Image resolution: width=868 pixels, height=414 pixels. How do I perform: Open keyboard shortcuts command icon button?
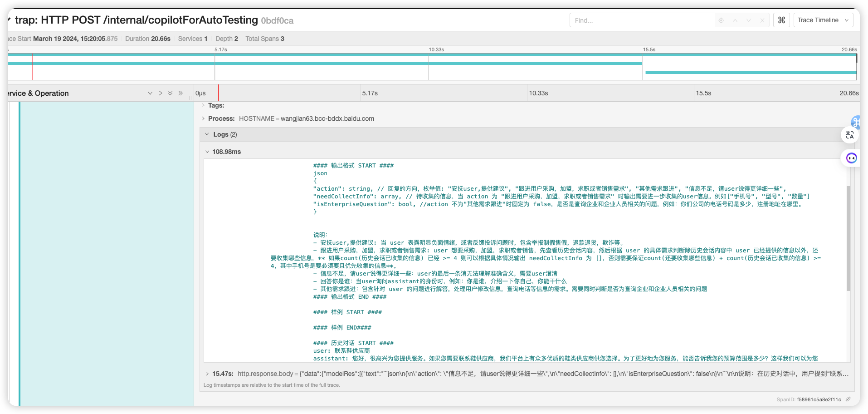(x=781, y=20)
